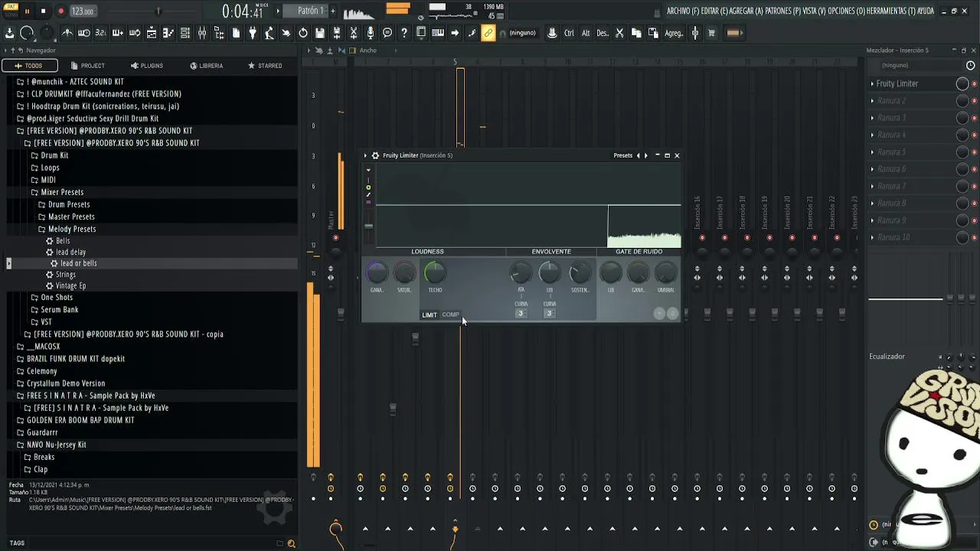The image size is (980, 551).
Task: Click the shopping cart icon
Action: pyautogui.click(x=711, y=33)
